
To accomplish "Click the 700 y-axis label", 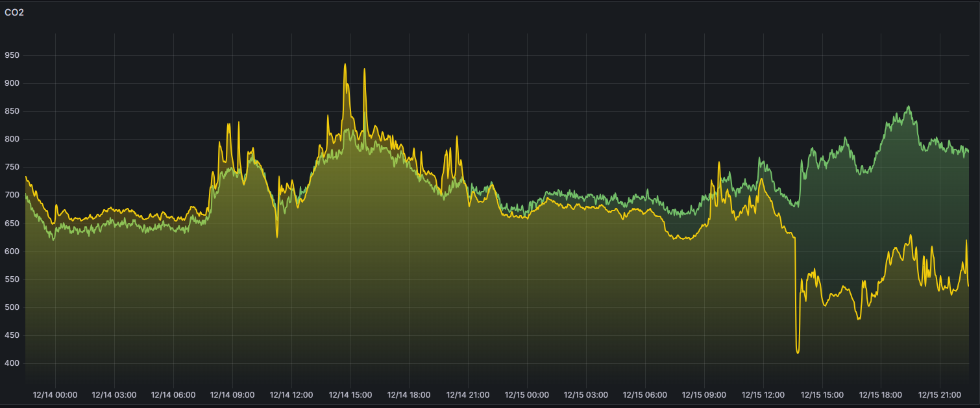I will [12, 196].
